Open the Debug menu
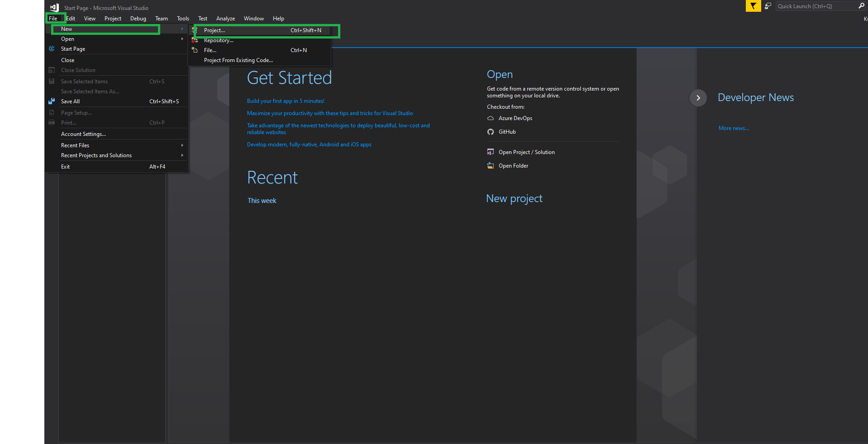This screenshot has height=444, width=868. click(138, 19)
